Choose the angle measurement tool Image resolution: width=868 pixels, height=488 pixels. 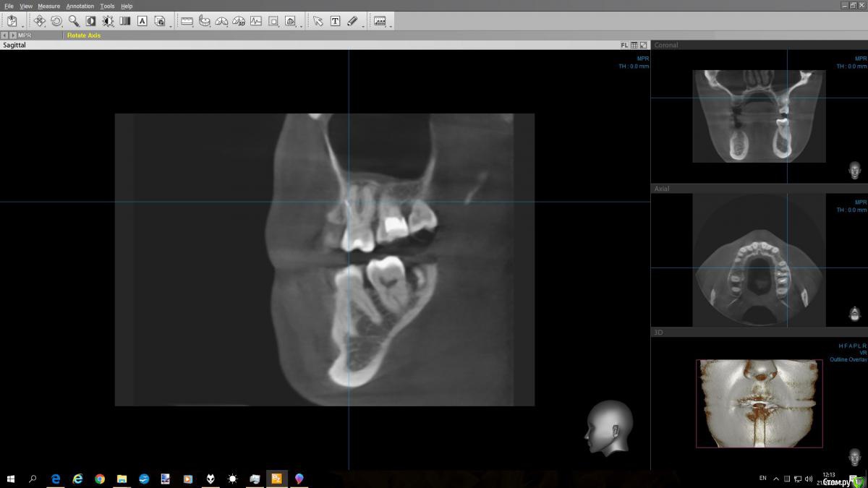pos(221,21)
